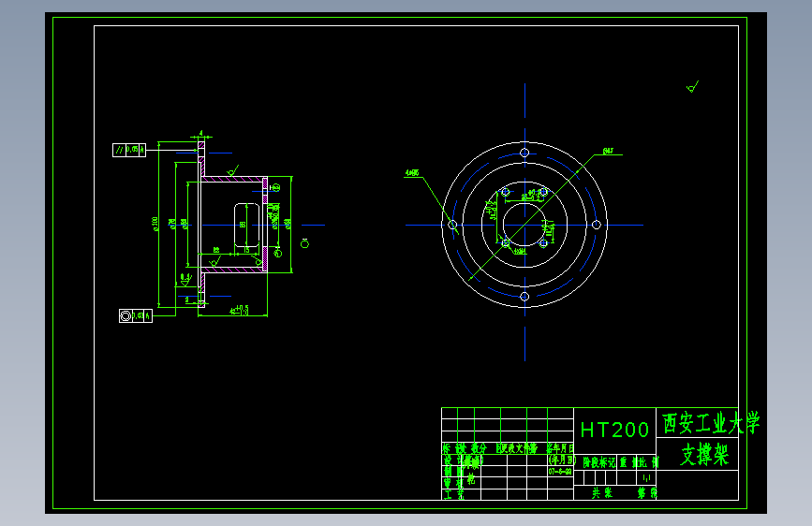Select the ø100 diameter dimension
Image resolution: width=812 pixels, height=526 pixels.
tap(155, 224)
